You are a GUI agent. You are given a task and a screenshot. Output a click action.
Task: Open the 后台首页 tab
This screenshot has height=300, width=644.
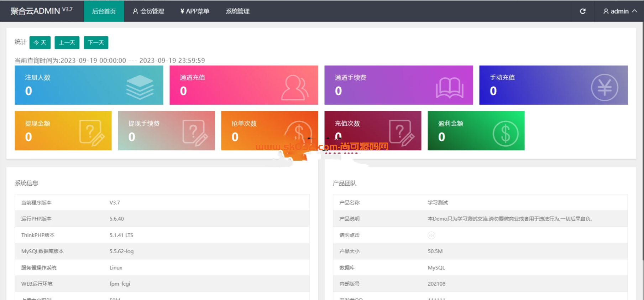(104, 11)
